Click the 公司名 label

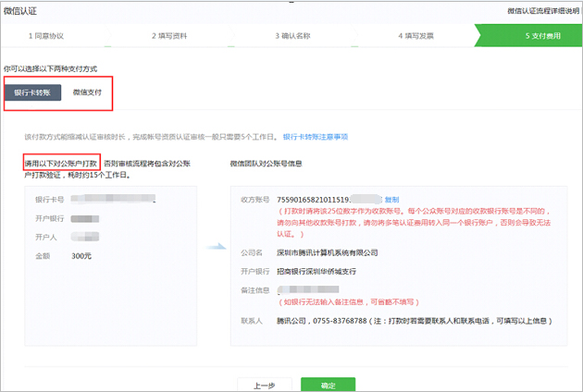[252, 253]
